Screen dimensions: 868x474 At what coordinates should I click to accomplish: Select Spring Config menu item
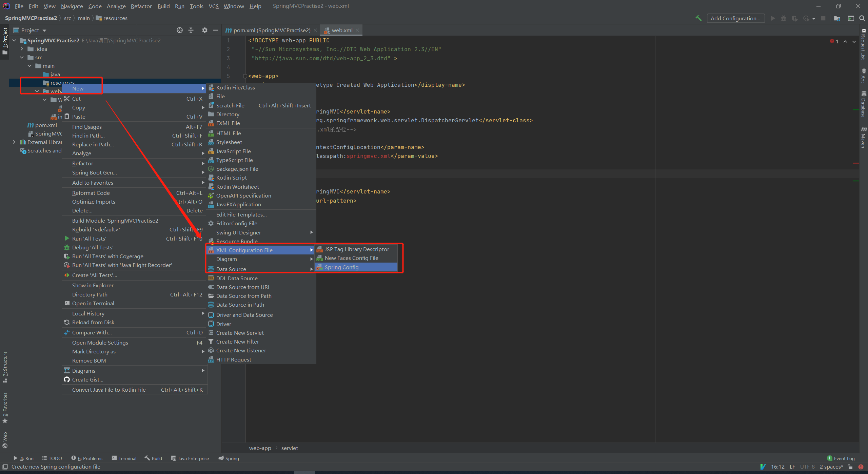[x=341, y=267]
